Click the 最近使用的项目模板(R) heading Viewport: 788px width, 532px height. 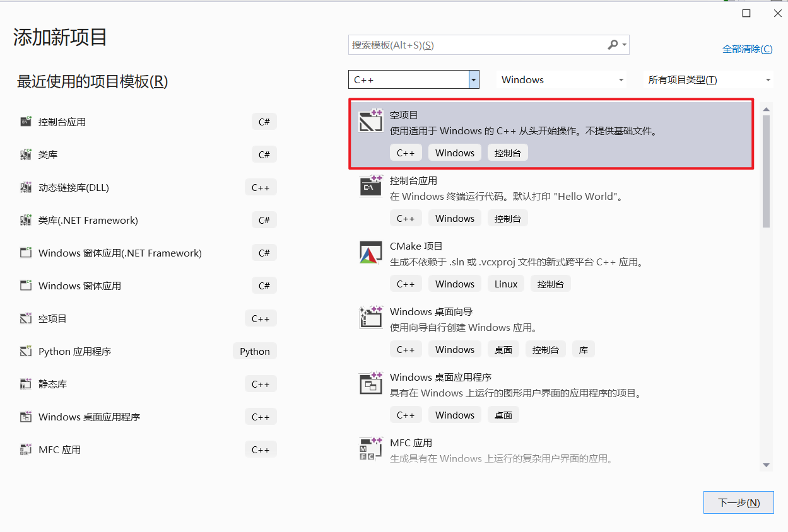(92, 81)
